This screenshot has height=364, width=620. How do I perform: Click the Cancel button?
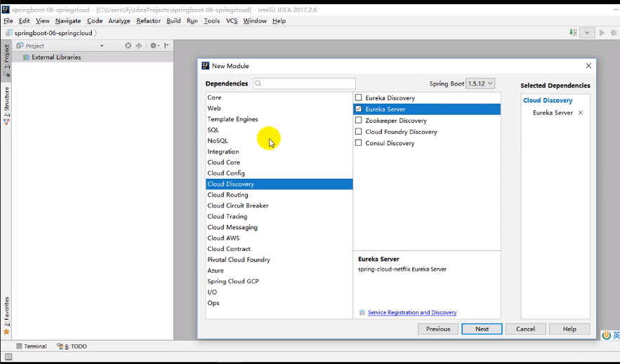pyautogui.click(x=525, y=329)
